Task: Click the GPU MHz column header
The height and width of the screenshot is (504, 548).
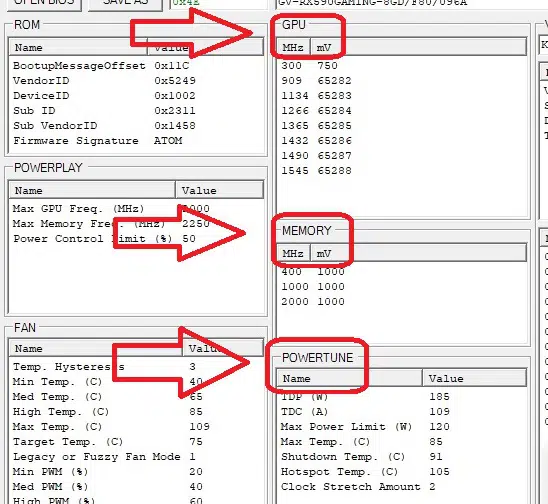Action: click(x=293, y=47)
